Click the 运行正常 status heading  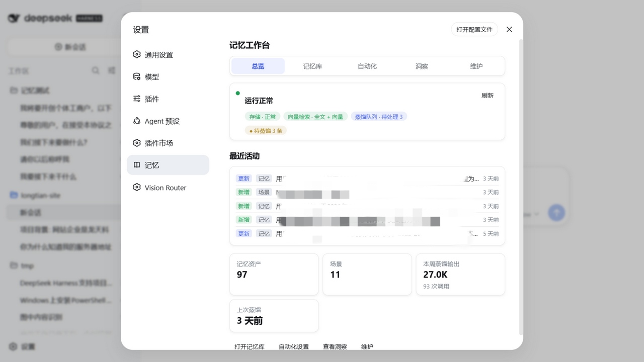point(259,101)
